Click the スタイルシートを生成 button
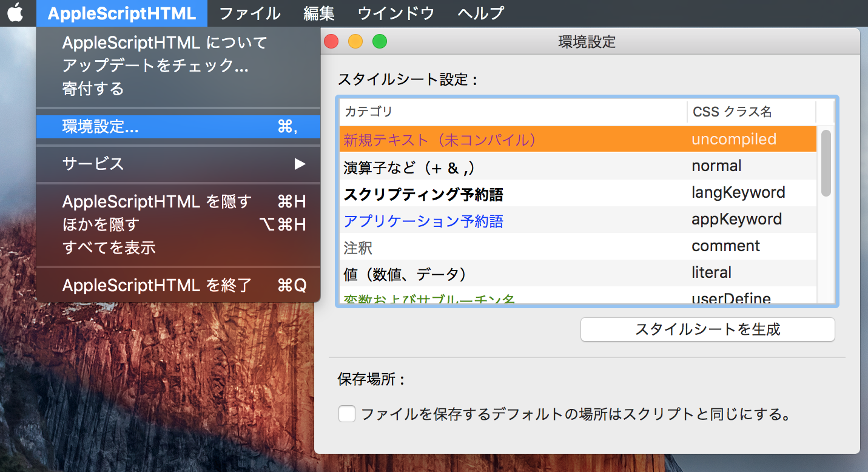This screenshot has width=868, height=472. pyautogui.click(x=707, y=329)
